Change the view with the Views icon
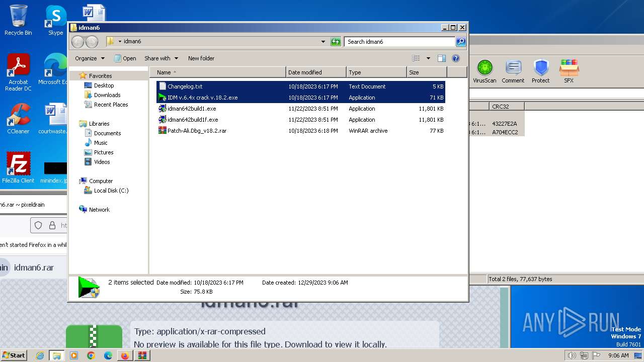 416,58
